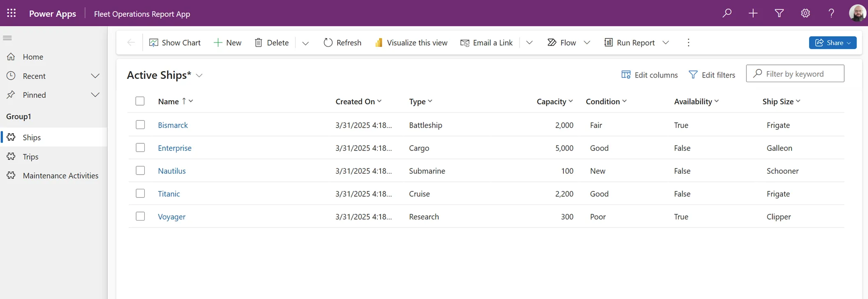This screenshot has width=868, height=299.
Task: Refresh the Active Ships list
Action: point(342,43)
